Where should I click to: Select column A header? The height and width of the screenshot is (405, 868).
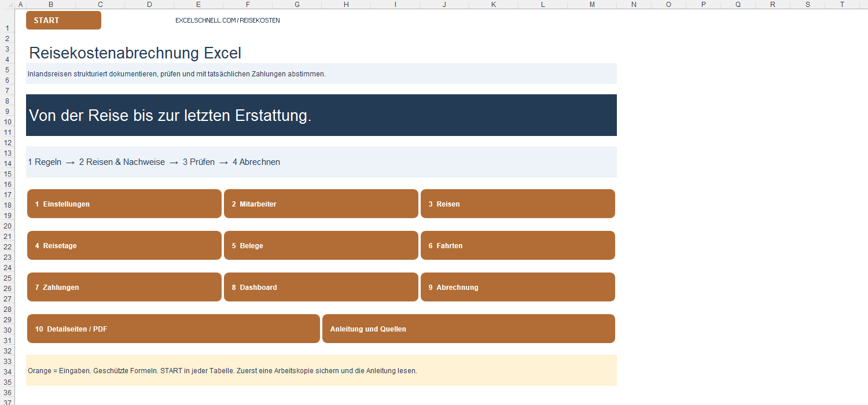tap(21, 4)
